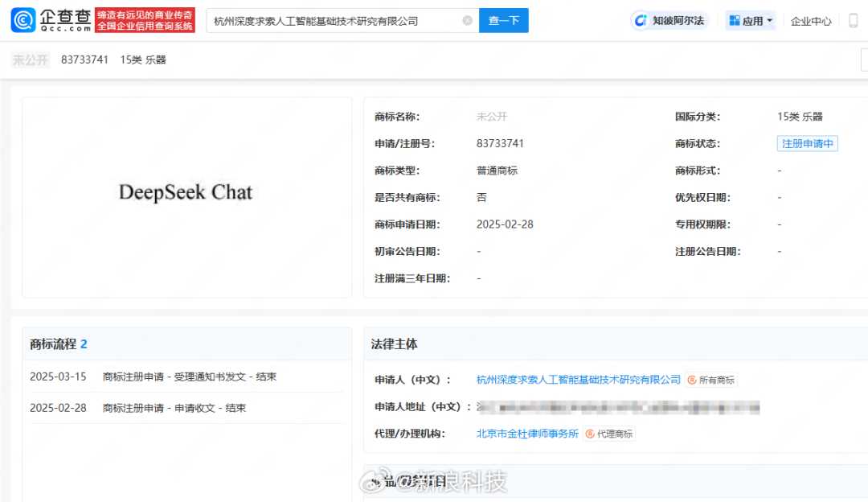Screen dimensions: 868x502
Task: Click the 应用 grid icon
Action: (x=735, y=20)
